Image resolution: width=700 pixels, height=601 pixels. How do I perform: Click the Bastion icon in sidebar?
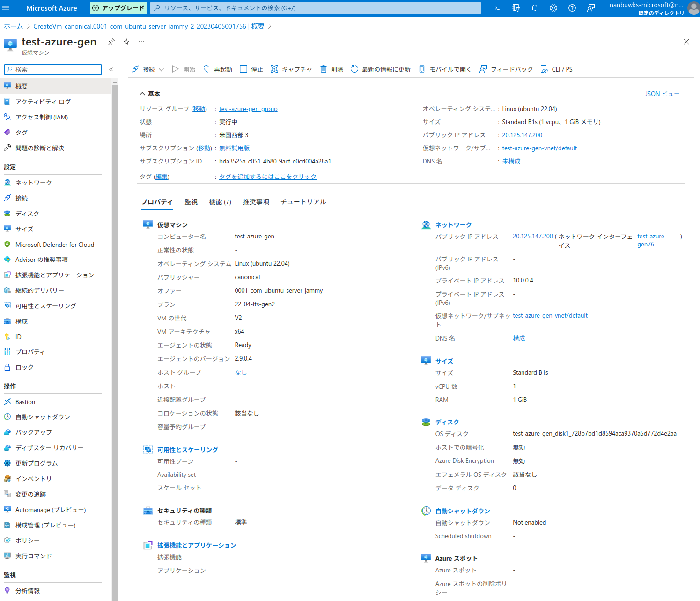pyautogui.click(x=7, y=402)
